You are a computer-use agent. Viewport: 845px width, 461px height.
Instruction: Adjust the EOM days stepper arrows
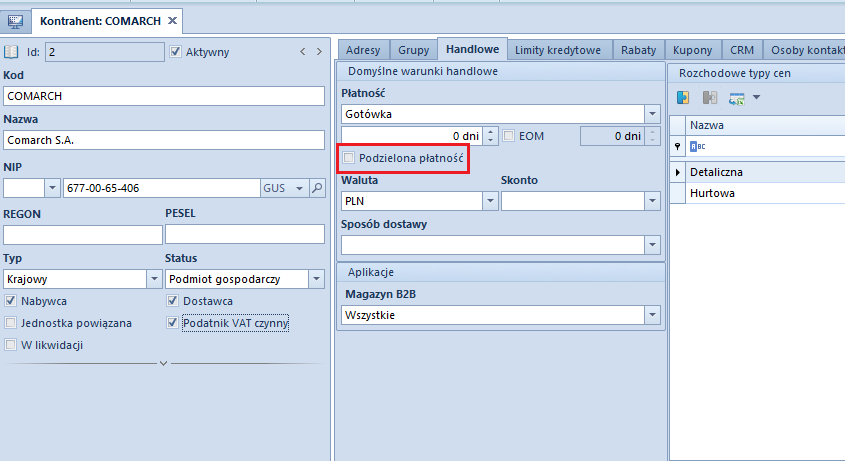click(653, 135)
